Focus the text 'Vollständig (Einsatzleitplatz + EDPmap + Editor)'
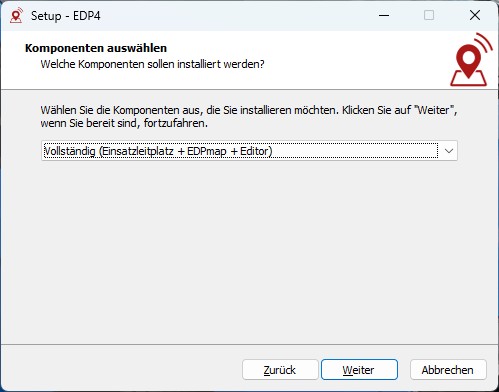The image size is (499, 392). tap(158, 151)
